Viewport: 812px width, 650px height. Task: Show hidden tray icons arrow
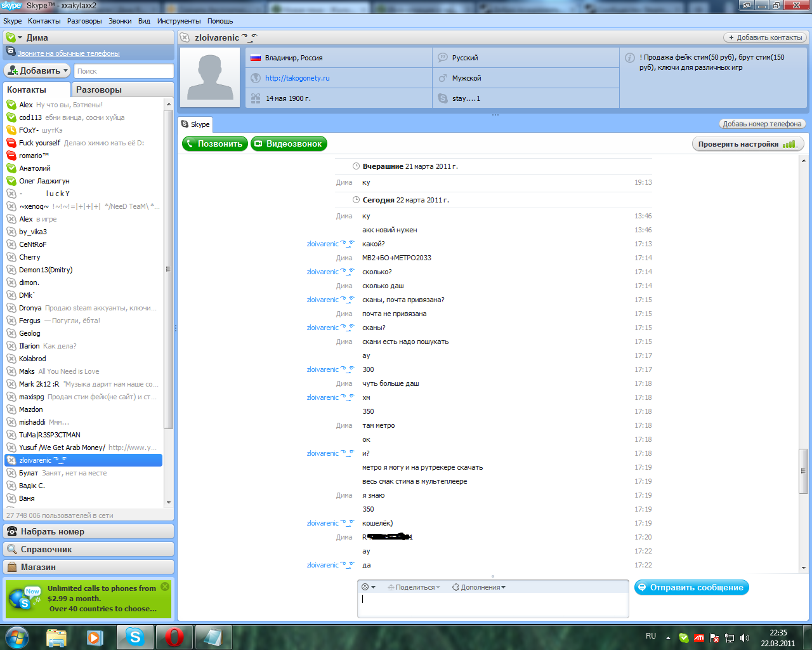click(668, 637)
